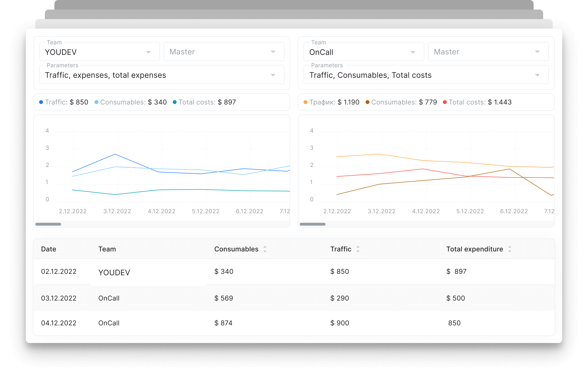Open the YOUDEV team dropdown
The width and height of the screenshot is (588, 374).
click(99, 52)
